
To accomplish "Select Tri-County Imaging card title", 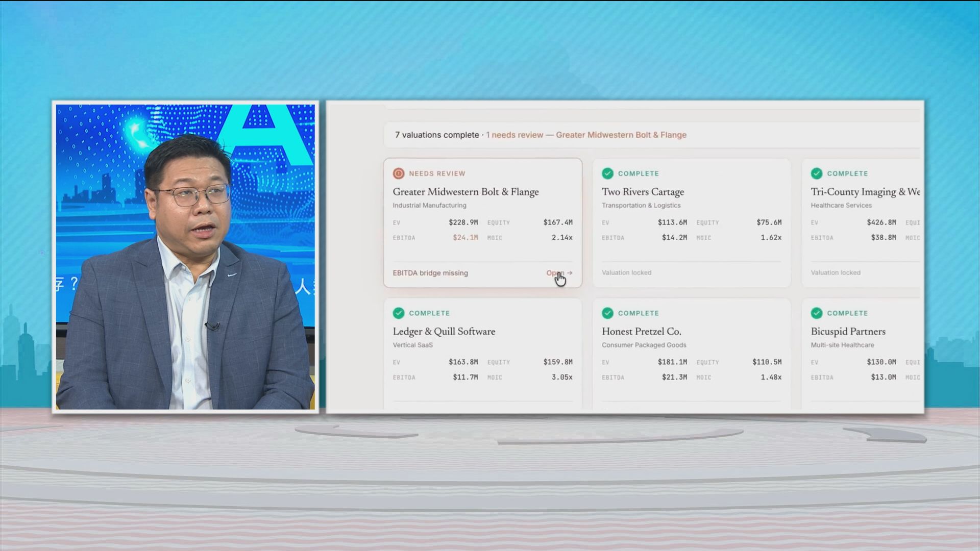I will 865,192.
